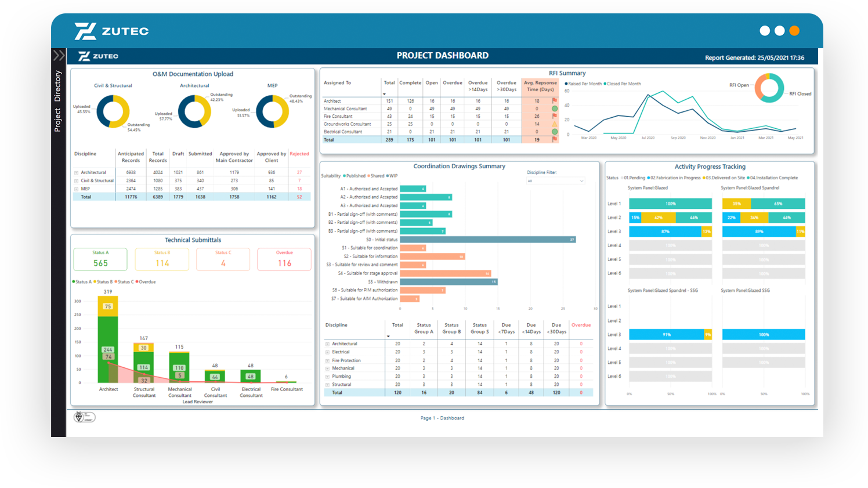Image resolution: width=868 pixels, height=488 pixels.
Task: Click Level 1 100% Glazed progress bar
Action: click(x=670, y=204)
